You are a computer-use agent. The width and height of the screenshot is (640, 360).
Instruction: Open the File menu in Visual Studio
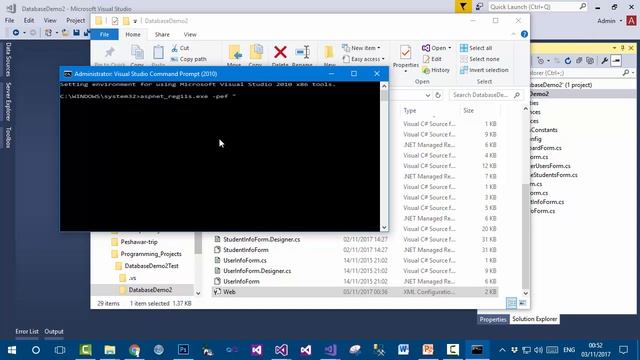pyautogui.click(x=9, y=20)
